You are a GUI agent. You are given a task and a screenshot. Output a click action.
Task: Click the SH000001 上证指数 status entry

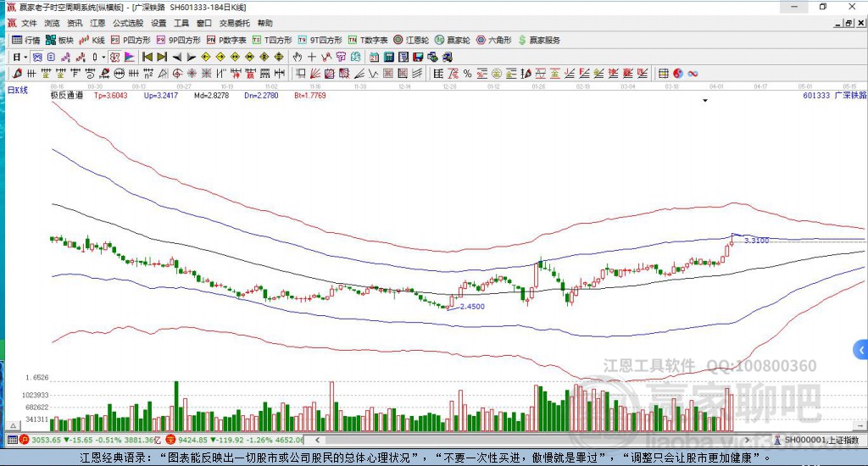coord(816,440)
